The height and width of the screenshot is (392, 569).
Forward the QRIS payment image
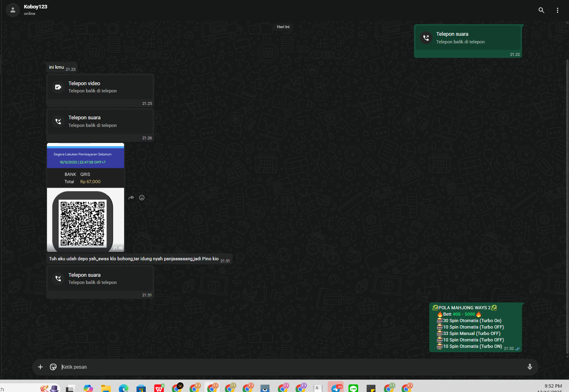click(x=131, y=198)
